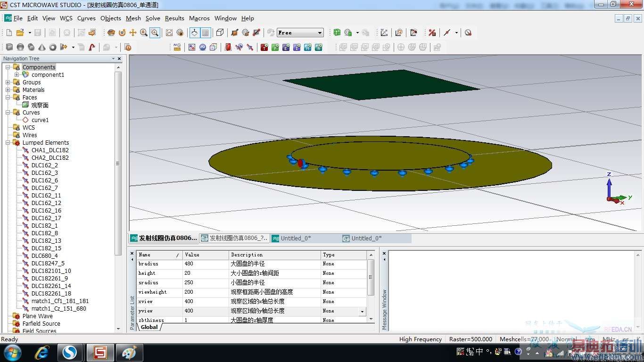Launch the Eigenmode solver (E icon)
The height and width of the screenshot is (362, 644).
tap(286, 47)
